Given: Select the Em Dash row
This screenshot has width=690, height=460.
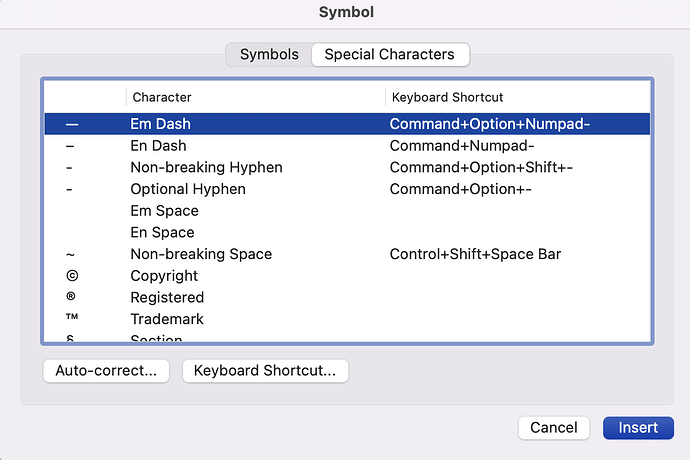Looking at the screenshot, I should 160,124.
